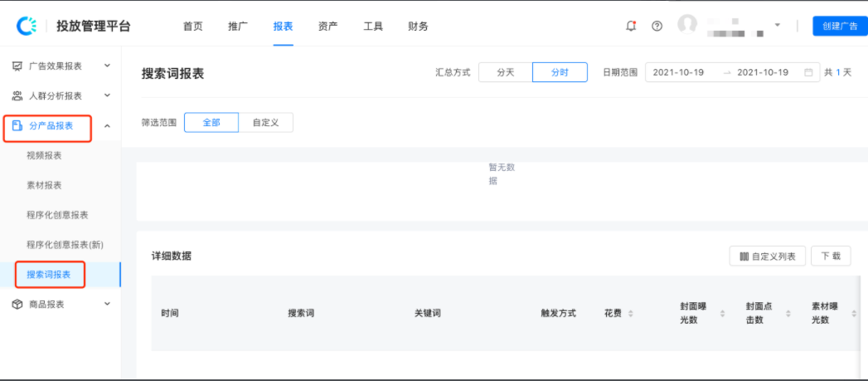The height and width of the screenshot is (381, 868).
Task: Select 分时 summary mode
Action: [560, 73]
